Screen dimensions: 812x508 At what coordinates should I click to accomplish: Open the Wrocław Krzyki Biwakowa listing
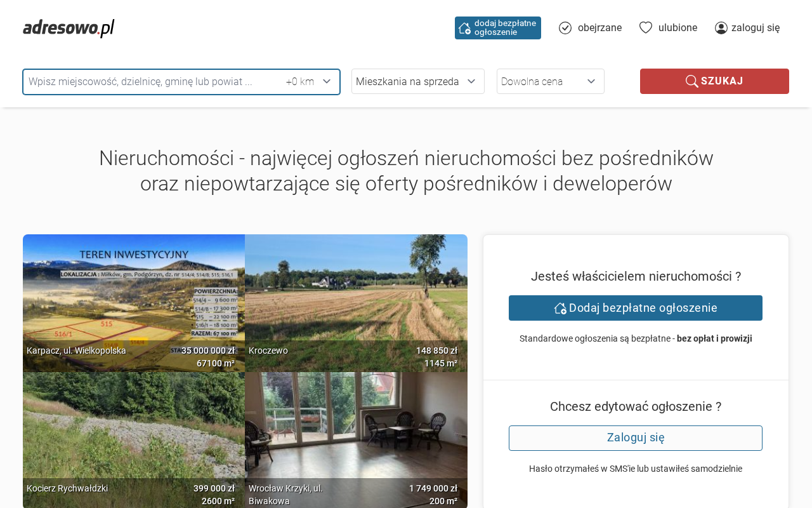pyautogui.click(x=356, y=429)
